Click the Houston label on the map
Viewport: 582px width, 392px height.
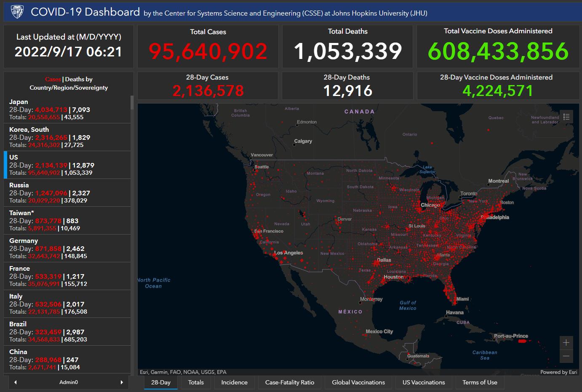[x=394, y=277]
